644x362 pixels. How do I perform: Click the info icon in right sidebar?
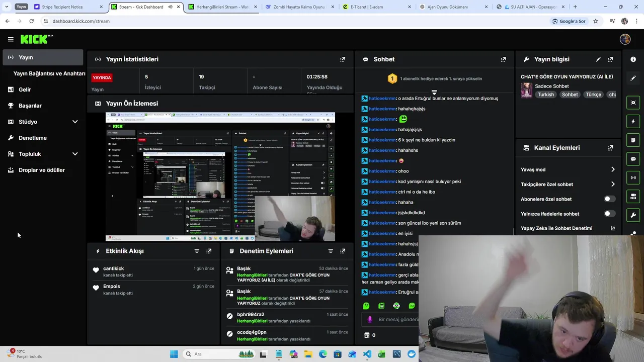tap(633, 59)
